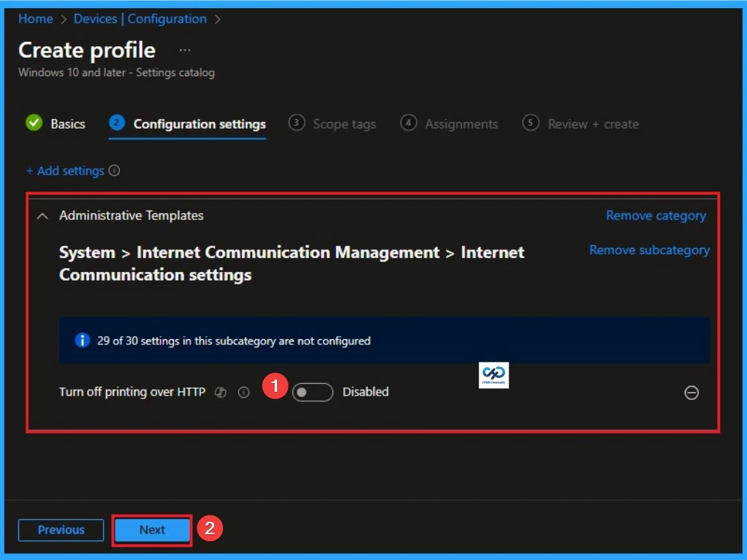Click the Next button

click(151, 529)
